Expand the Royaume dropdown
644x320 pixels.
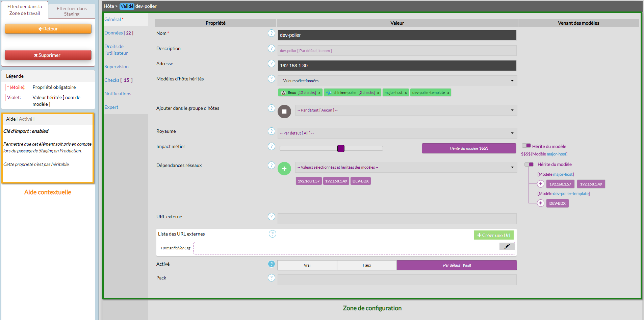pos(397,133)
